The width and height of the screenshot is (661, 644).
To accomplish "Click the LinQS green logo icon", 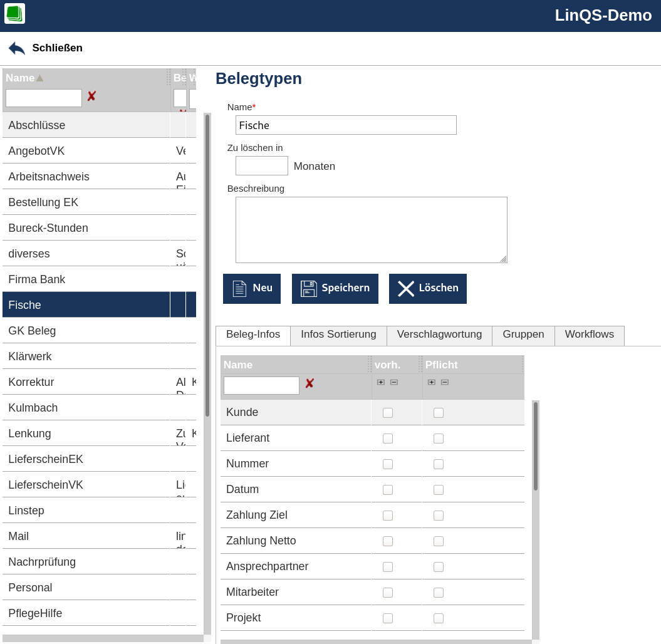I will click(x=14, y=13).
